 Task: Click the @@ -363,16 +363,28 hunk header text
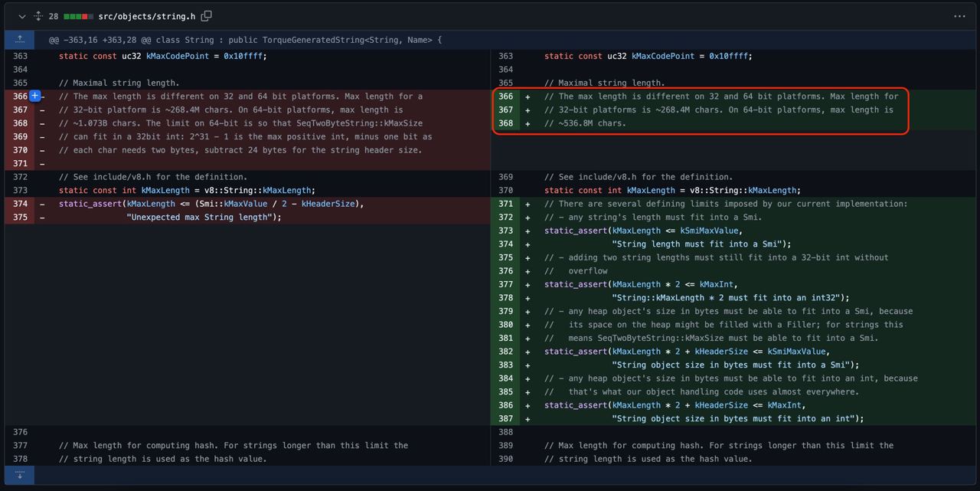pos(245,40)
